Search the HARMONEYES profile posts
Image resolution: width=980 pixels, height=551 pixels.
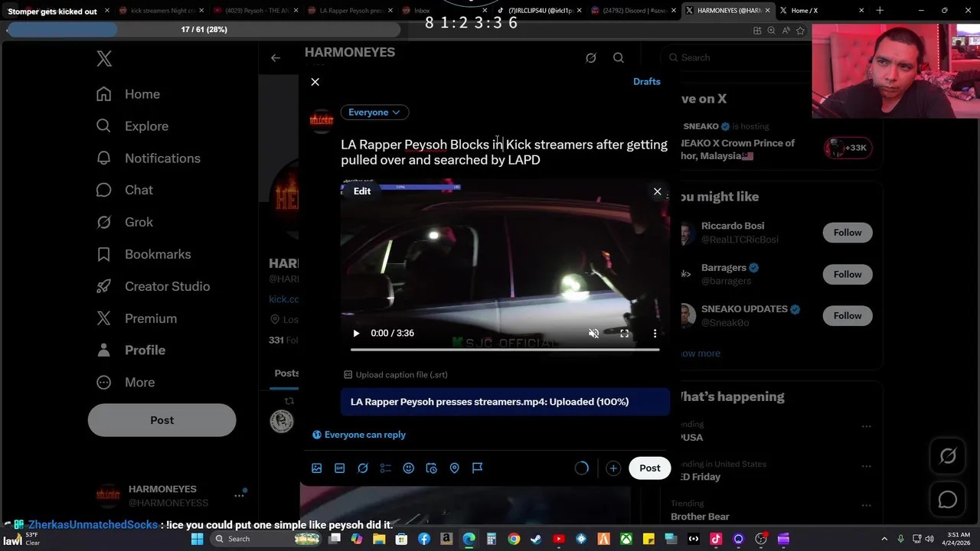[619, 57]
